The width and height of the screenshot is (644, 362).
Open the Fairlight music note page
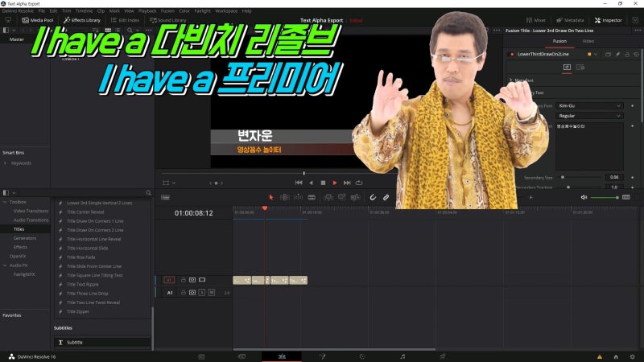(402, 356)
